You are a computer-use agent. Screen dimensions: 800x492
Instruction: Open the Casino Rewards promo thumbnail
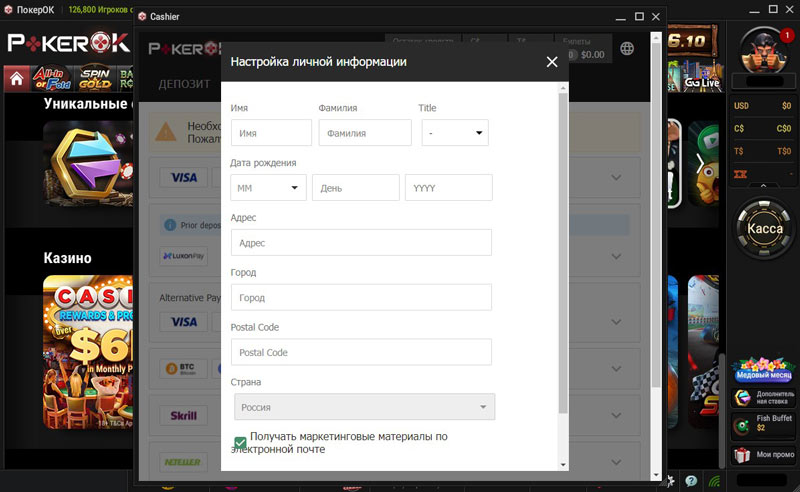(x=88, y=352)
